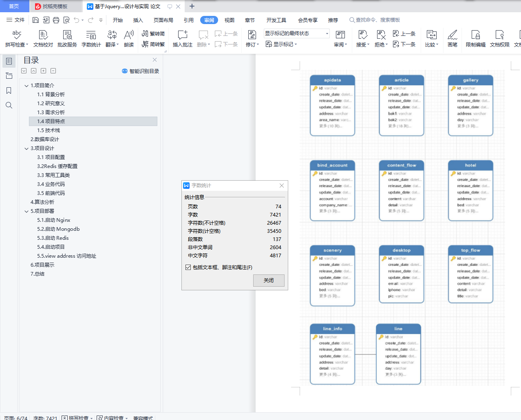The image size is (521, 420).
Task: Close the outline (目录) panel
Action: [155, 60]
